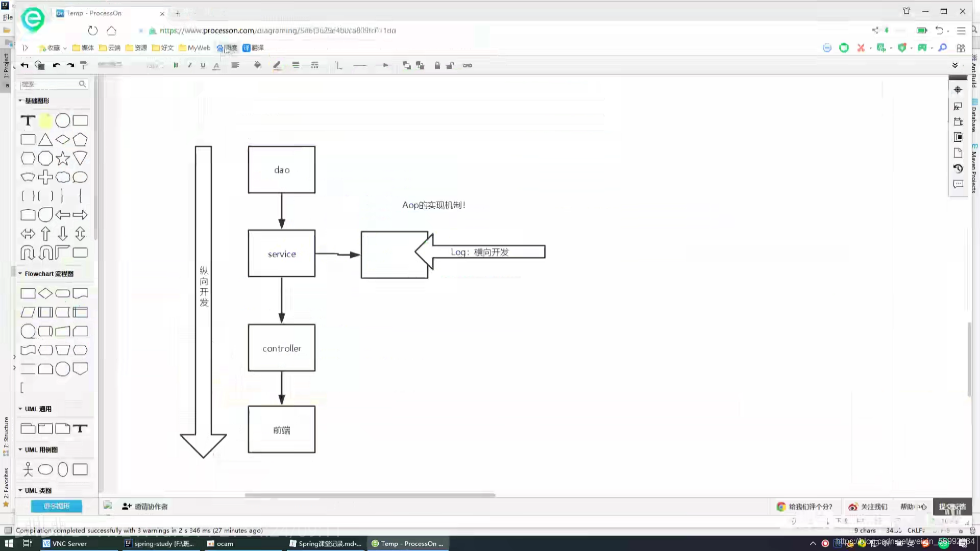Viewport: 980px width, 551px height.
Task: Click the 提交反馈 feedback button
Action: click(952, 507)
